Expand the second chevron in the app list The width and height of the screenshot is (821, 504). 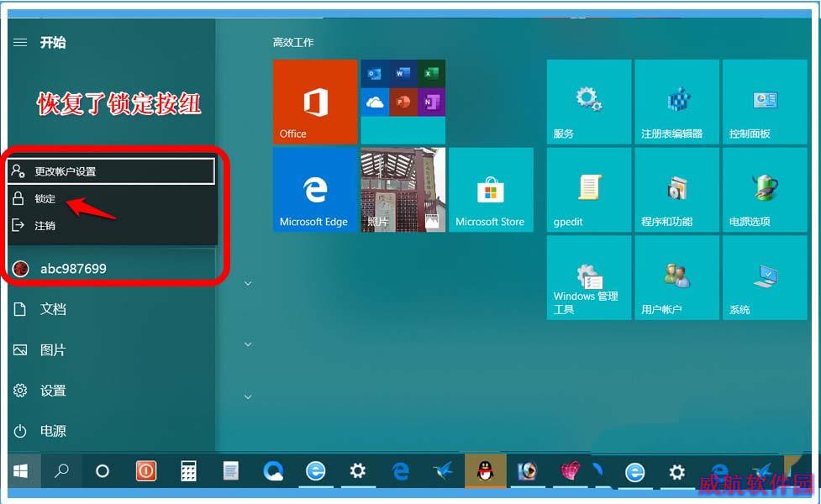coord(248,344)
